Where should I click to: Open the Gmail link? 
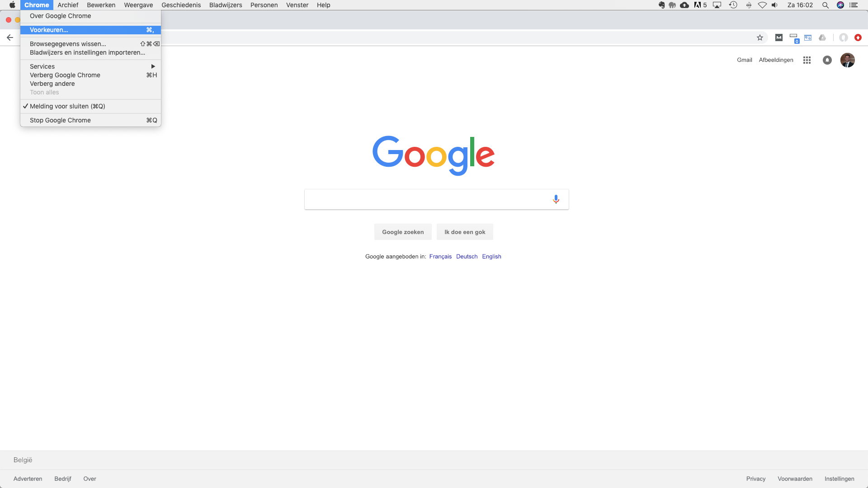point(745,60)
